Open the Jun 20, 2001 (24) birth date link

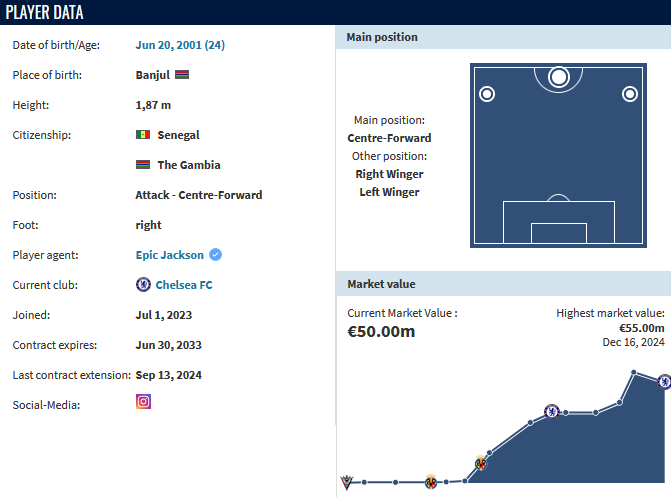click(180, 45)
